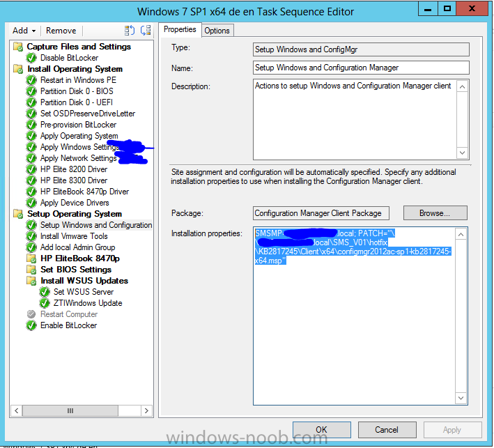This screenshot has height=448, width=494.
Task: Select the Capture Files and Settings group folder icon
Action: click(18, 47)
